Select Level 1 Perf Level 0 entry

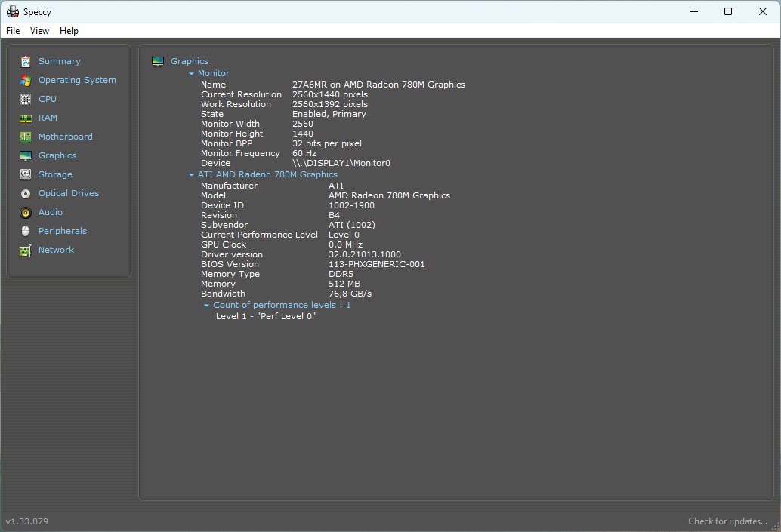(265, 316)
